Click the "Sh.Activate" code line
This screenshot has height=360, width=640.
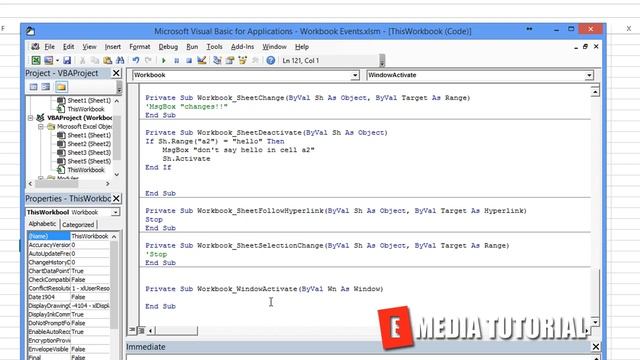pos(186,159)
